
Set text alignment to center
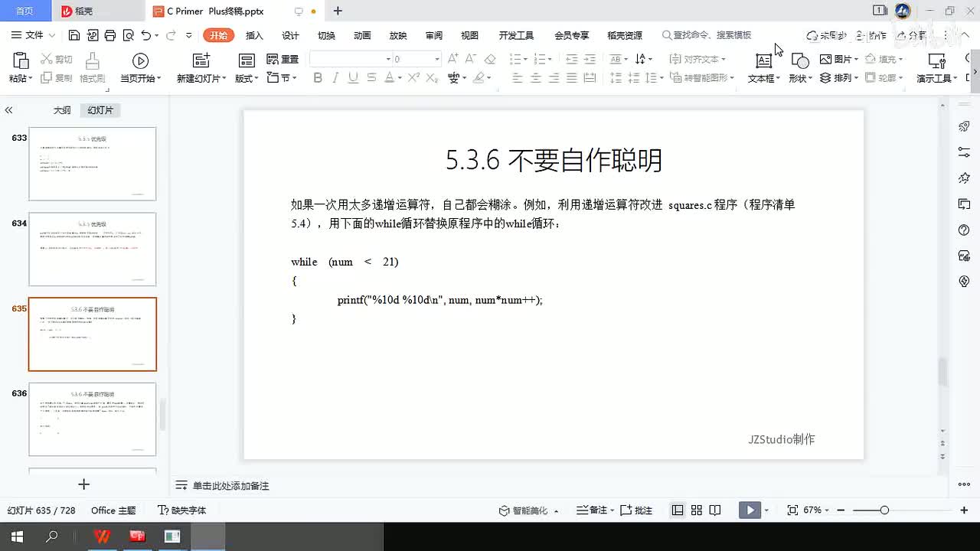coord(536,77)
